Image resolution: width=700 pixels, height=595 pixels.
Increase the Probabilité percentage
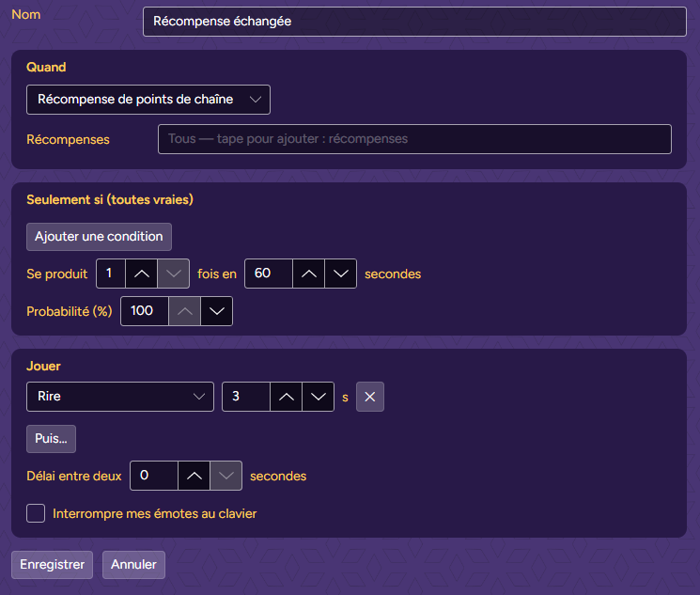pyautogui.click(x=184, y=311)
